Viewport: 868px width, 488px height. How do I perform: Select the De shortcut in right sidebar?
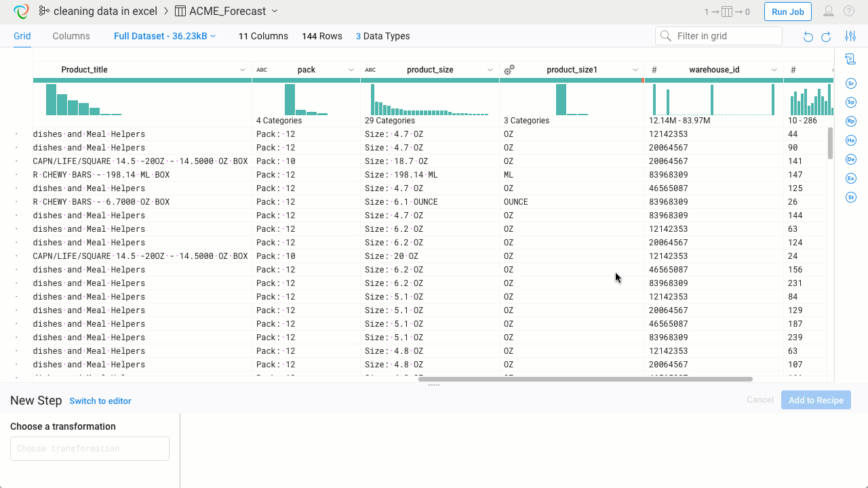tap(851, 159)
